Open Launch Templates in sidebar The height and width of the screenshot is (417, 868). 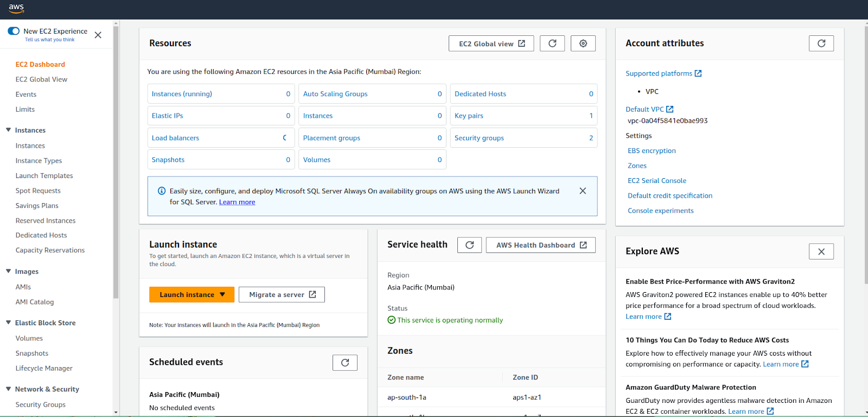(x=44, y=176)
